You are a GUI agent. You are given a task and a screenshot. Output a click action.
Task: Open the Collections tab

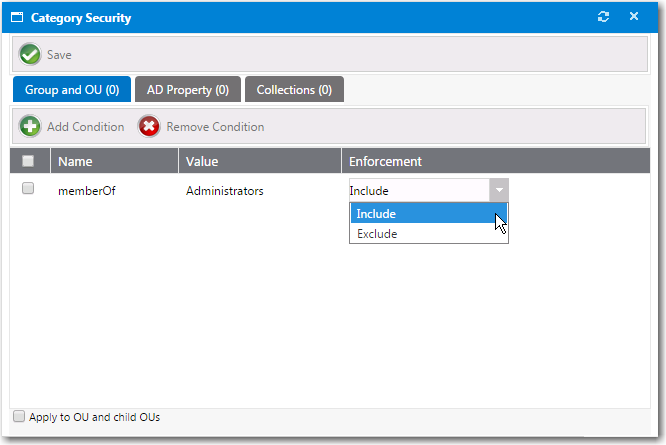coord(294,90)
